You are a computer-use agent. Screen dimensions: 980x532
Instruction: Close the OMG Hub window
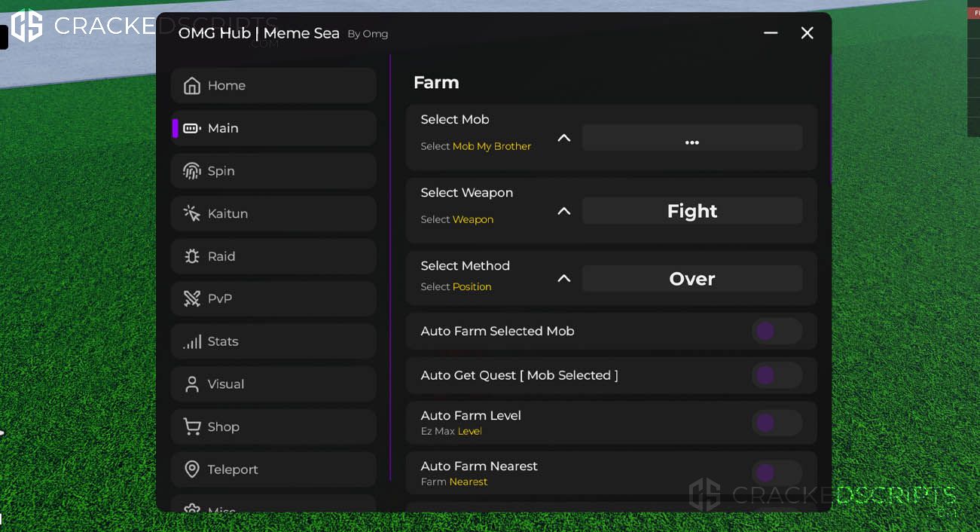[808, 33]
